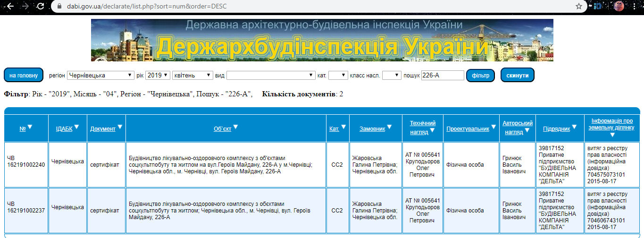Click sort arrow next to Проектувальник header
The height and width of the screenshot is (238, 644).
[493, 127]
